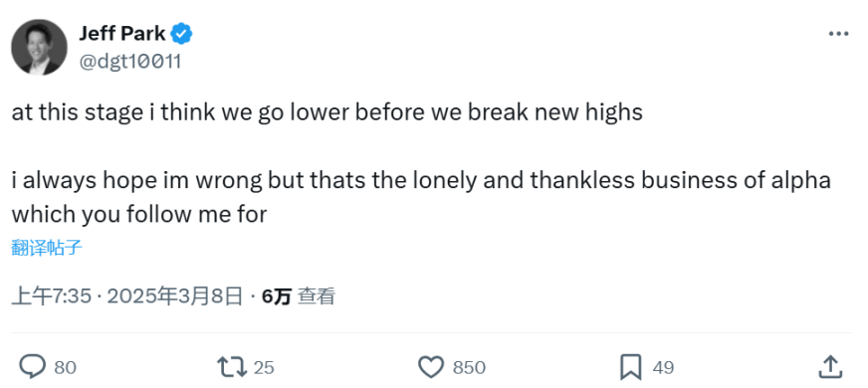View the 6万 查看 view count
This screenshot has width=868, height=388.
tap(299, 296)
